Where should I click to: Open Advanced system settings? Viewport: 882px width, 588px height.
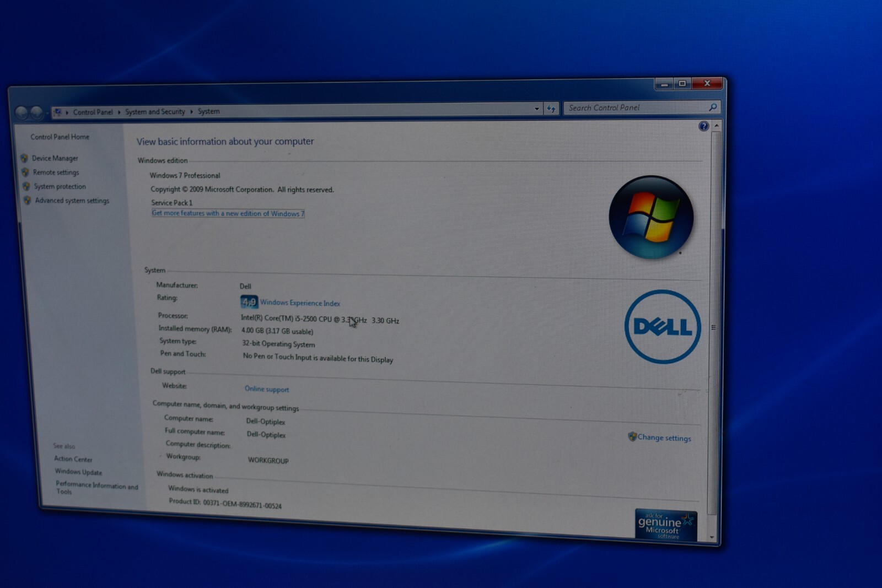[x=72, y=201]
